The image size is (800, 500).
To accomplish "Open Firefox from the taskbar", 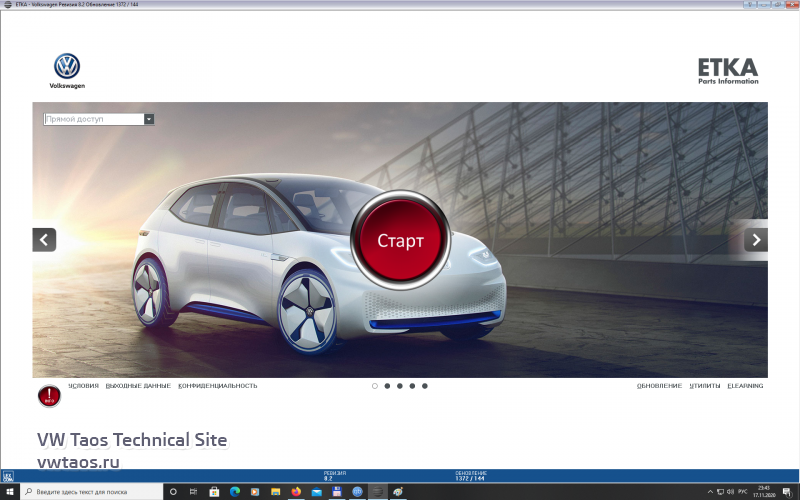I will [x=295, y=492].
